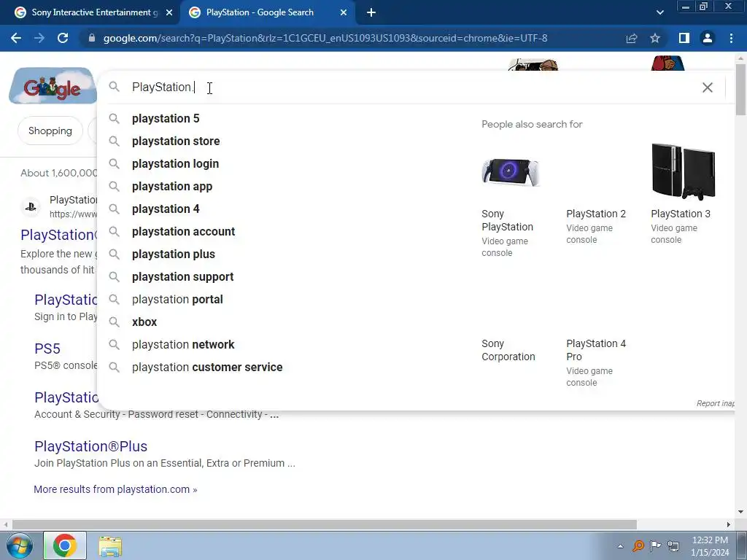Open More results from playstation.com
Viewport: 747px width, 560px height.
pyautogui.click(x=115, y=489)
